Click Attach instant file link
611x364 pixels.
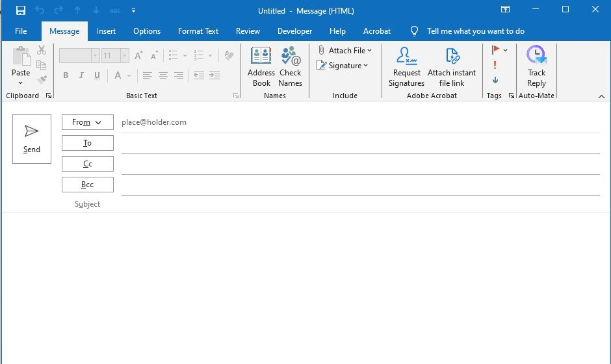pyautogui.click(x=452, y=67)
